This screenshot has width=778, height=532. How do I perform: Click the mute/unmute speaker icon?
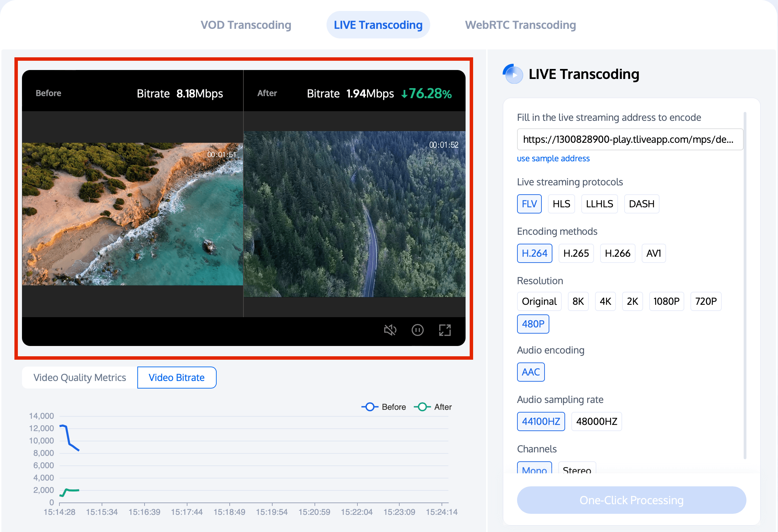click(391, 330)
